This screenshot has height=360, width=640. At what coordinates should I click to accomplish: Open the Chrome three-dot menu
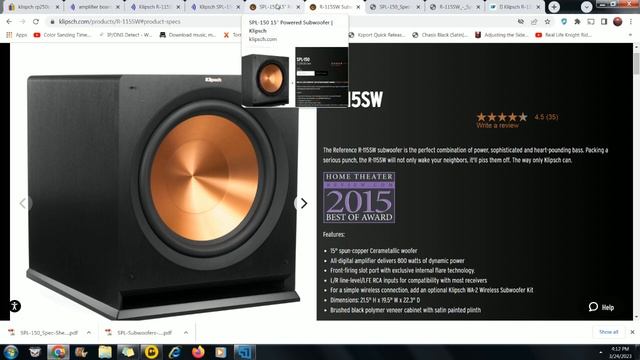pyautogui.click(x=631, y=22)
